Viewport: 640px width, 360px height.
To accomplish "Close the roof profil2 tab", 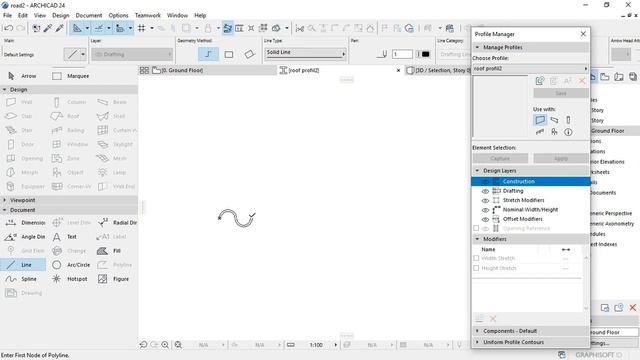I will 398,70.
